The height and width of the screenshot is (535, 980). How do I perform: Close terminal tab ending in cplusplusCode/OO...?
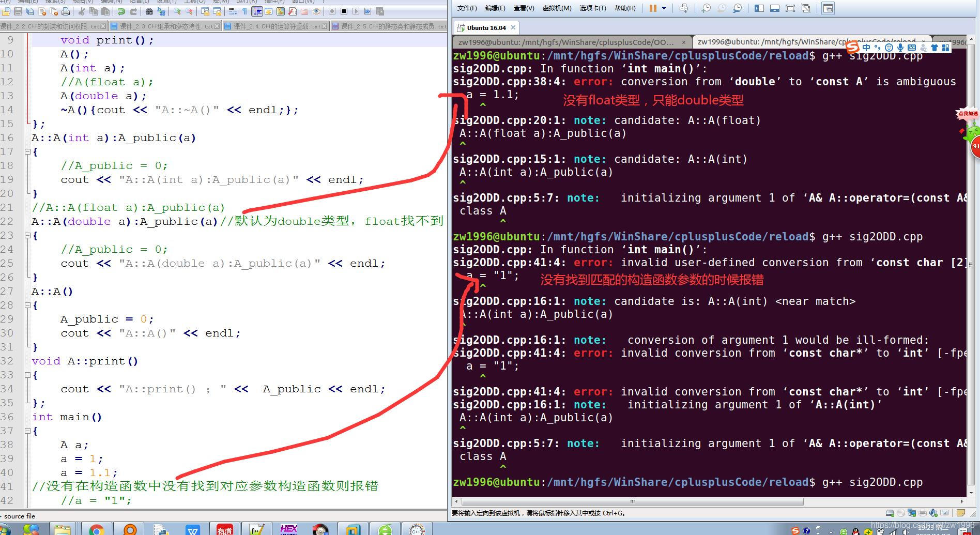[684, 42]
